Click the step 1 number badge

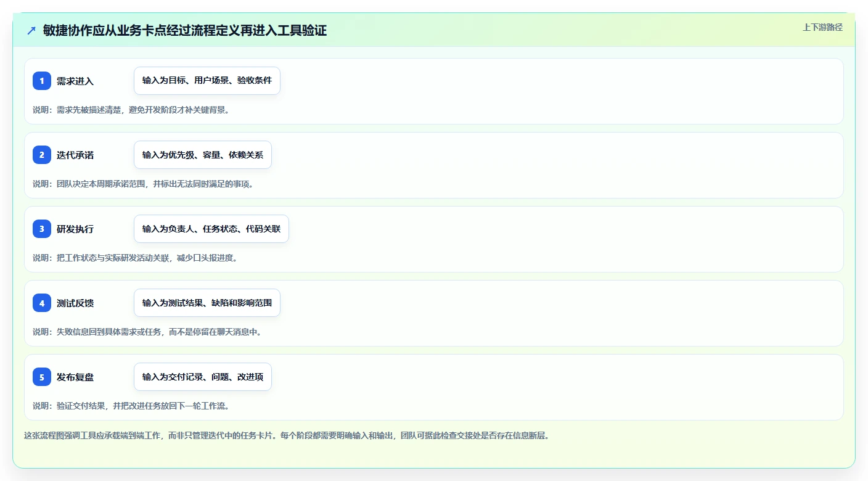(x=42, y=81)
